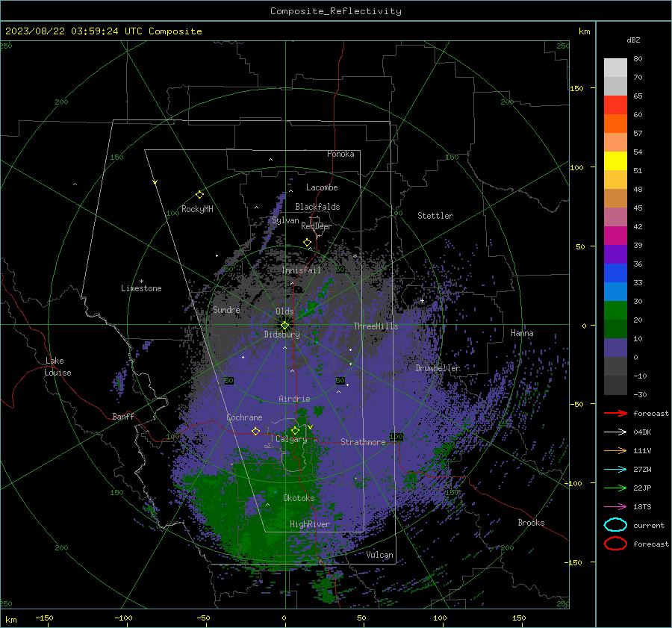The width and height of the screenshot is (672, 628).
Task: Select the light gray 80 dBZ swatch
Action: coord(615,67)
